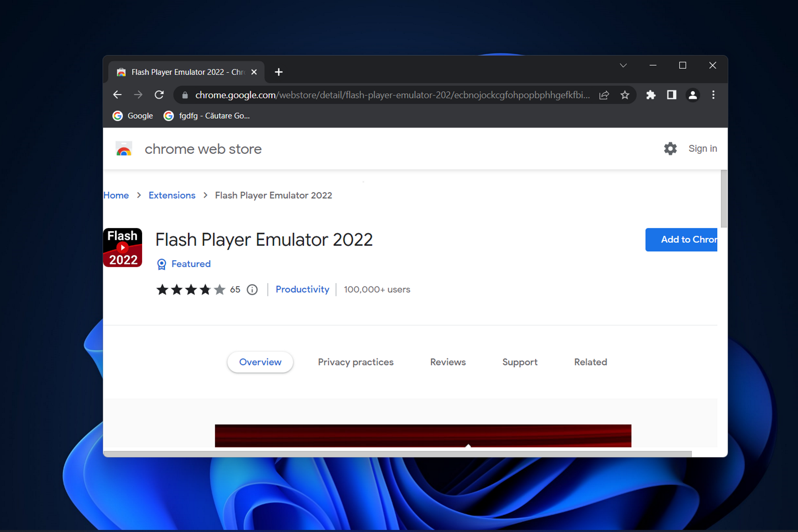Click the Add to Chrome button

click(683, 239)
